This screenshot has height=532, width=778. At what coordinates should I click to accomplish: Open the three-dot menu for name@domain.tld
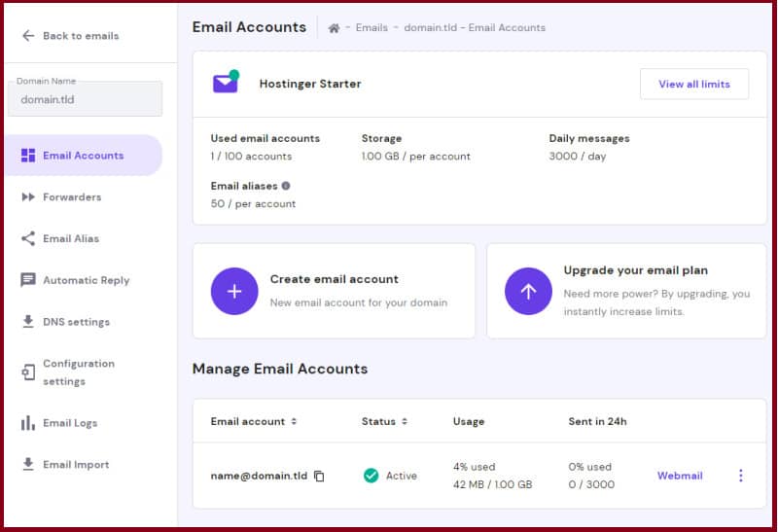click(741, 476)
